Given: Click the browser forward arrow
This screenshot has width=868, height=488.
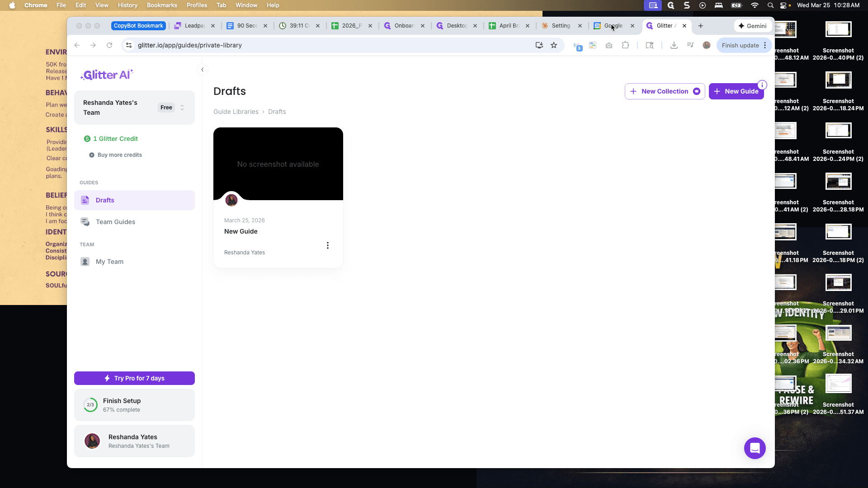Looking at the screenshot, I should tap(93, 45).
